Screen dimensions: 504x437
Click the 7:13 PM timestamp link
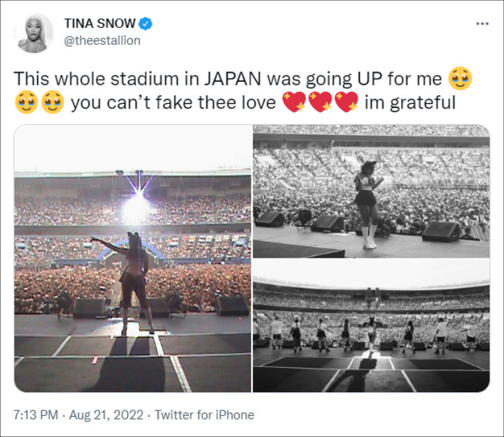(x=36, y=415)
